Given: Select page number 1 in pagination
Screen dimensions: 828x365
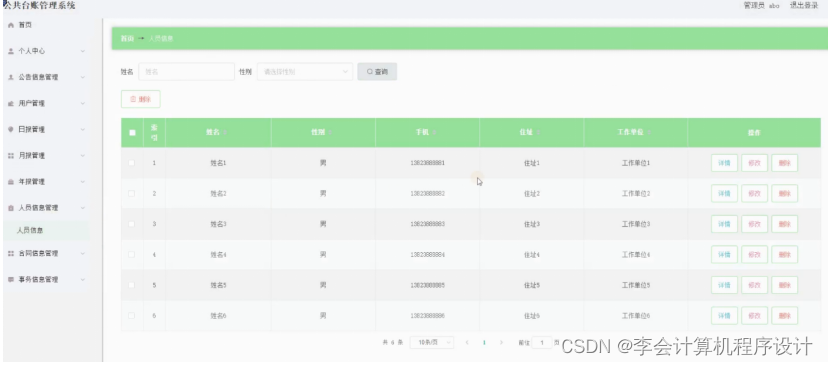Looking at the screenshot, I should [x=484, y=342].
